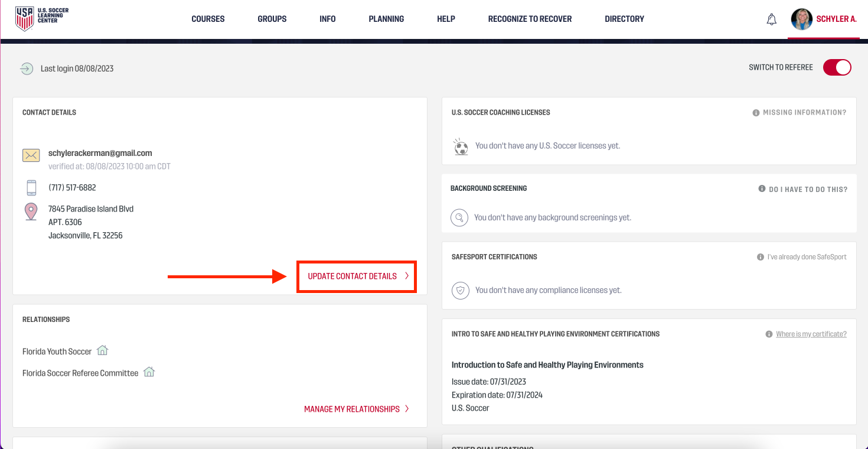Click Florida Youth Soccer relationship
Screen dimensions: 868x449
pos(57,352)
